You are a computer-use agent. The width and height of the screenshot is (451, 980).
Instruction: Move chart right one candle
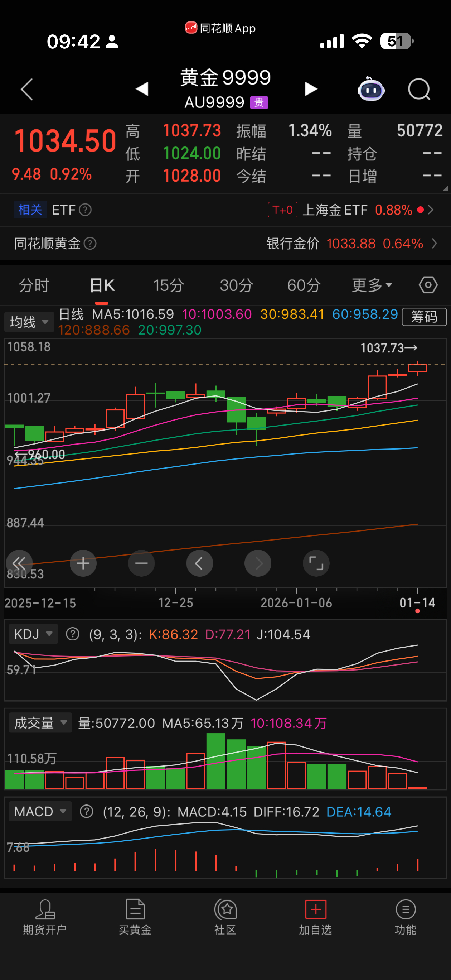click(258, 563)
